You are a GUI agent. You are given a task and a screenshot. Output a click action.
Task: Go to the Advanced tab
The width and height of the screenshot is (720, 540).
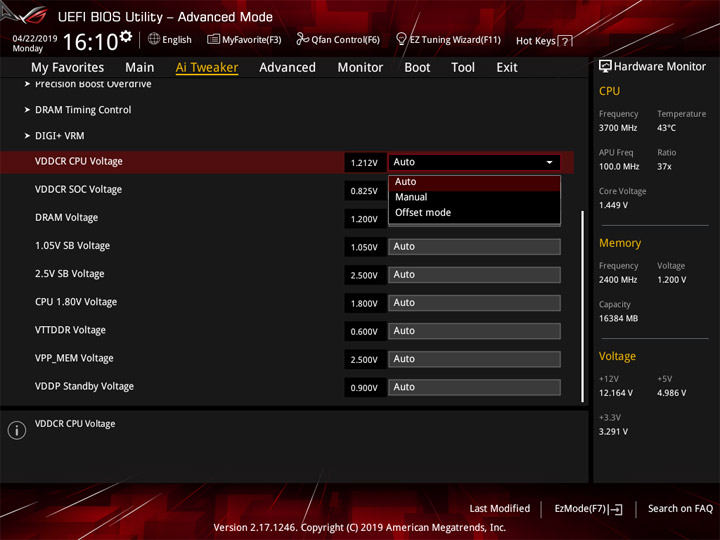click(287, 68)
